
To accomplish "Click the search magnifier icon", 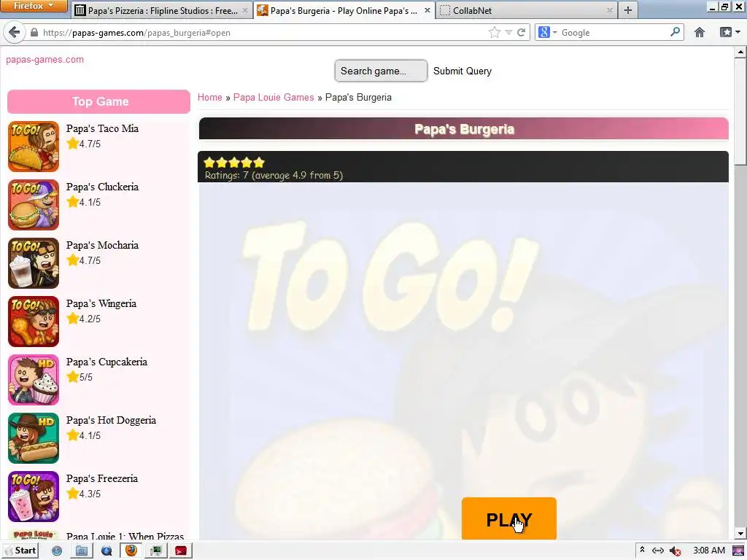I will point(675,32).
